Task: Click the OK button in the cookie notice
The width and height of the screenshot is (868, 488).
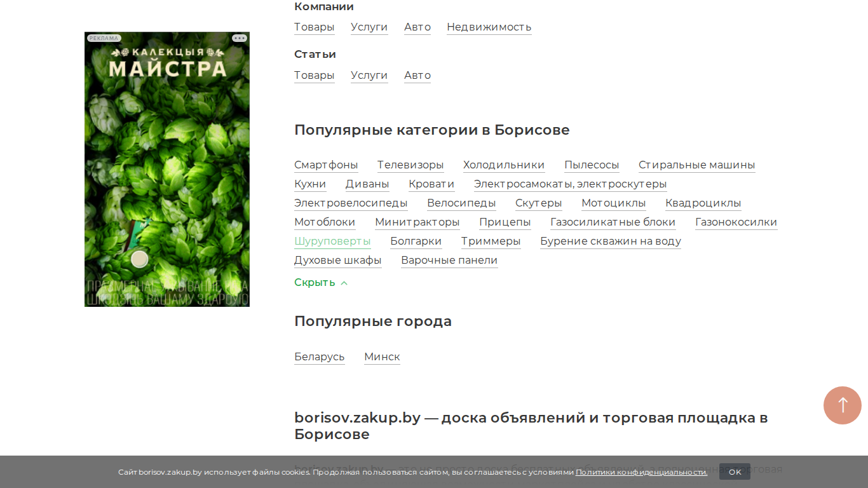Action: (x=735, y=472)
